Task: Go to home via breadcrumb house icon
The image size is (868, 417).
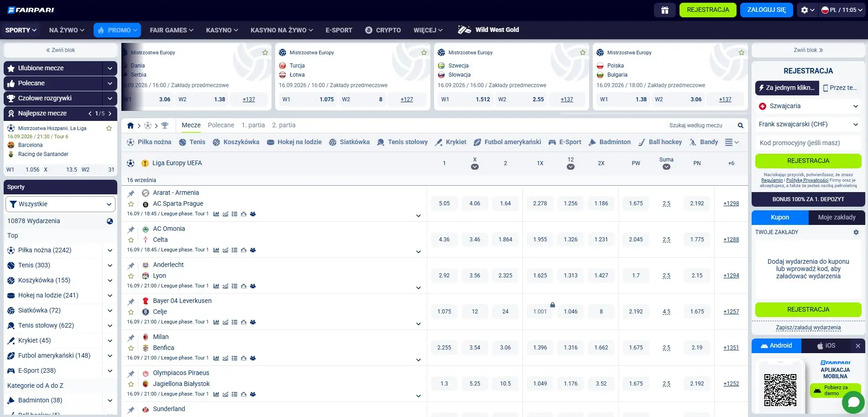Action: click(131, 125)
